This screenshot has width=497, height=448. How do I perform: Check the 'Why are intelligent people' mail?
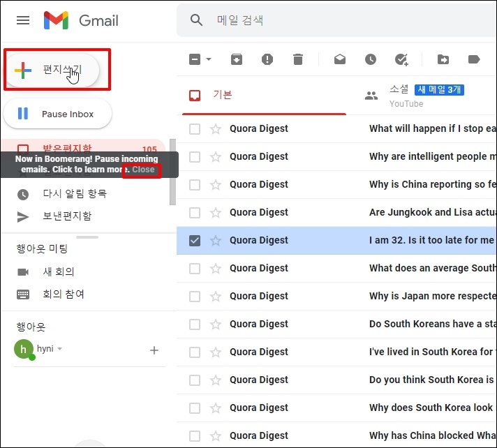(195, 157)
